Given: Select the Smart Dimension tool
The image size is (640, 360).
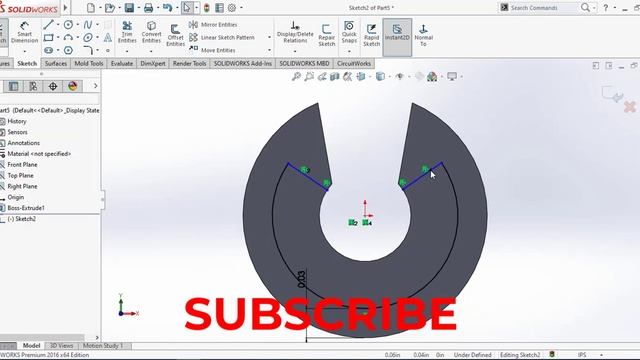Looking at the screenshot, I should 24,33.
